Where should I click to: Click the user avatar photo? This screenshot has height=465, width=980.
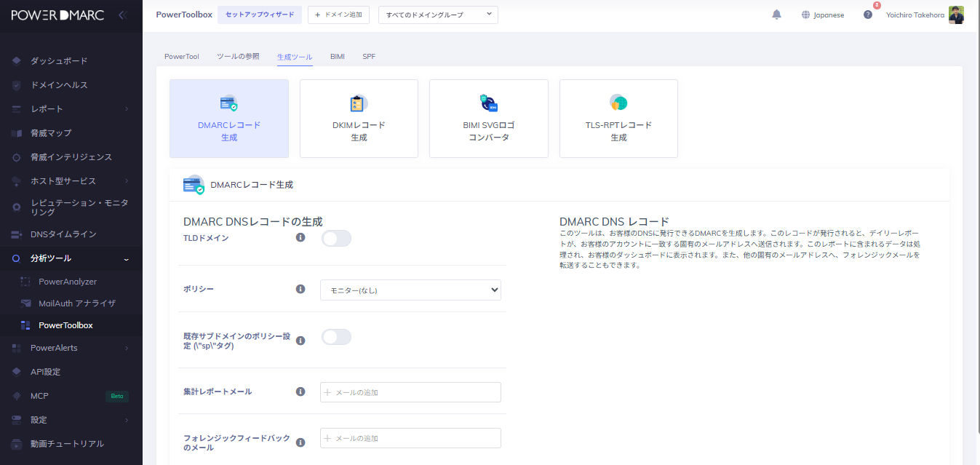pyautogui.click(x=957, y=15)
